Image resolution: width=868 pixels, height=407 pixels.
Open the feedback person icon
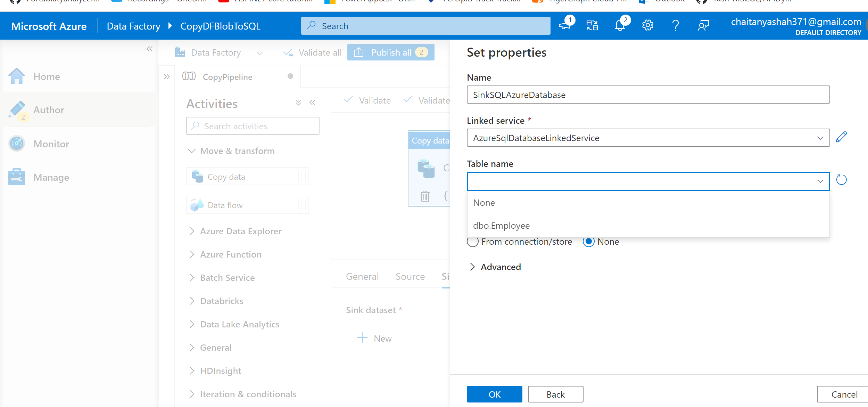coord(703,25)
